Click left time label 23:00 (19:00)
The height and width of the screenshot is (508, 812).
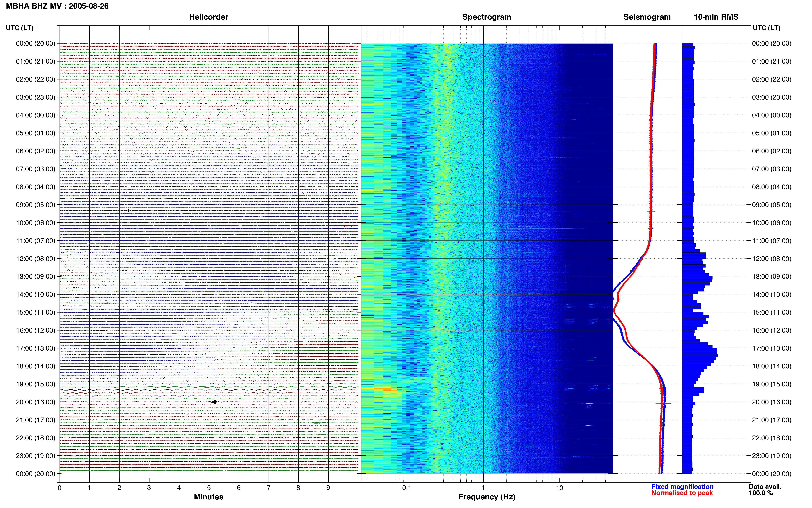[36, 456]
